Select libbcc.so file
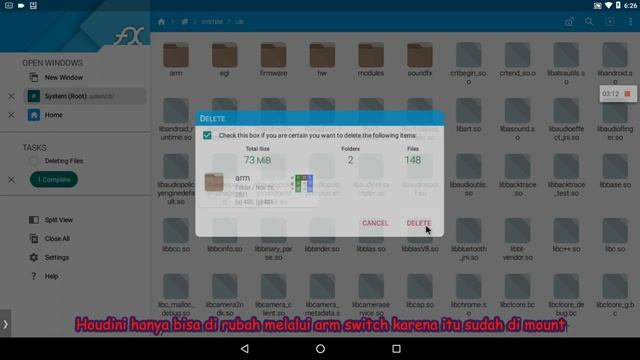 click(176, 235)
